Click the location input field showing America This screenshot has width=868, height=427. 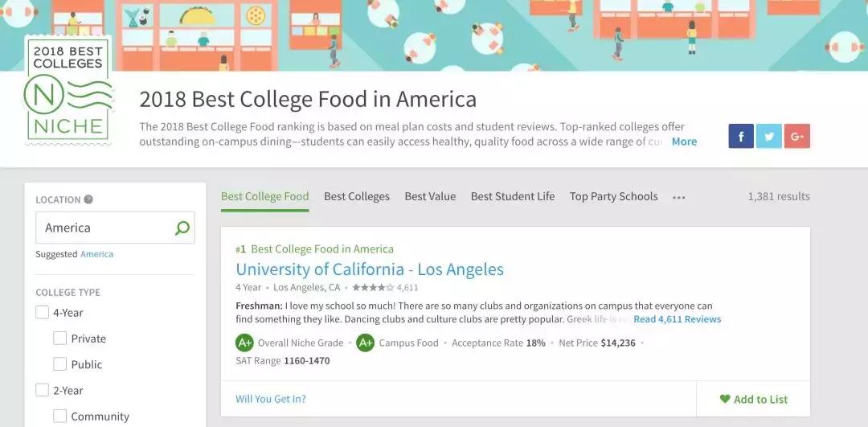pyautogui.click(x=106, y=228)
